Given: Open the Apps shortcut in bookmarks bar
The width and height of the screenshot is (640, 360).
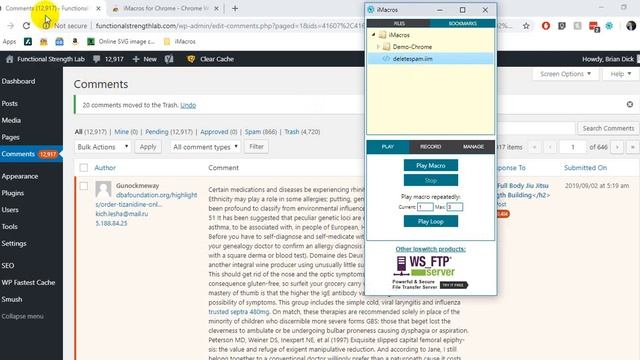Looking at the screenshot, I should click(x=9, y=42).
